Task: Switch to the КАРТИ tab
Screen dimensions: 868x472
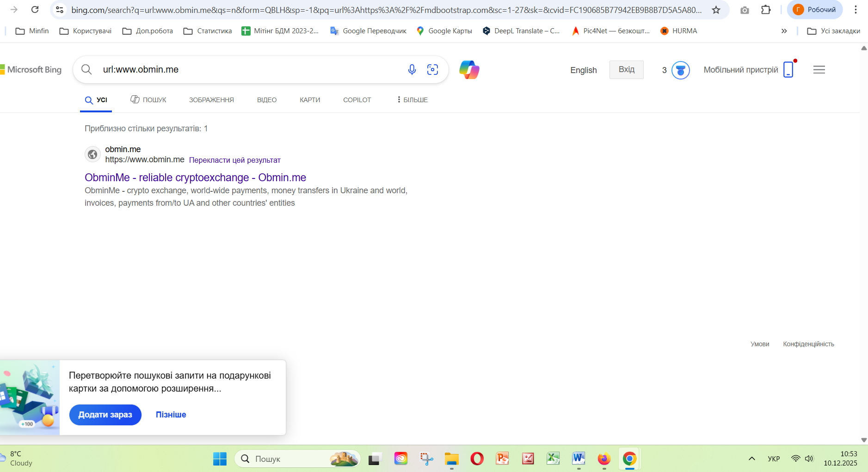Action: [310, 100]
